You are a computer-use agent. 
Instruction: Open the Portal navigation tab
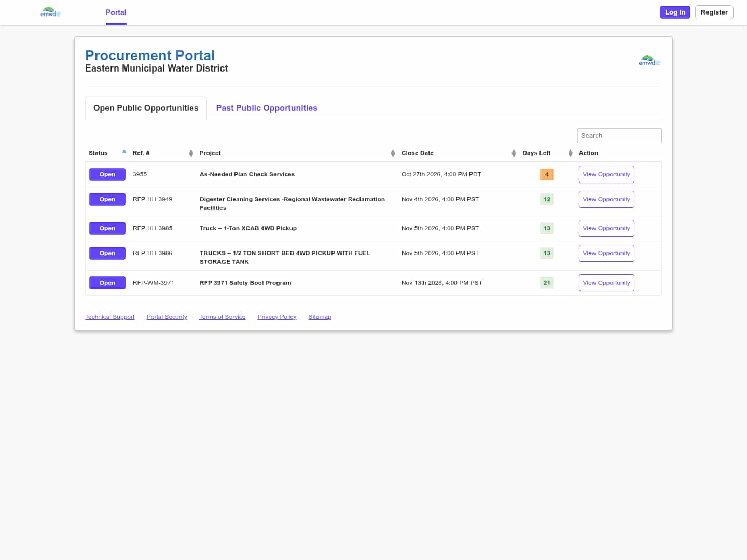(116, 12)
